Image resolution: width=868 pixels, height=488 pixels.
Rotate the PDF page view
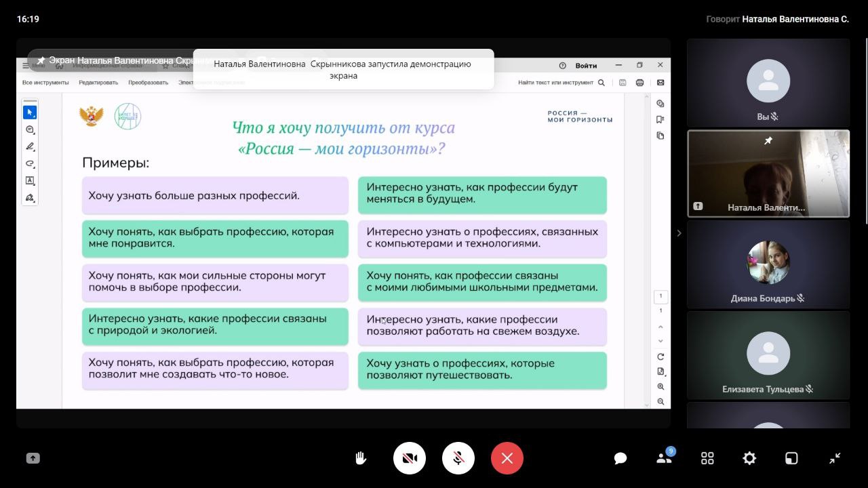pyautogui.click(x=661, y=357)
